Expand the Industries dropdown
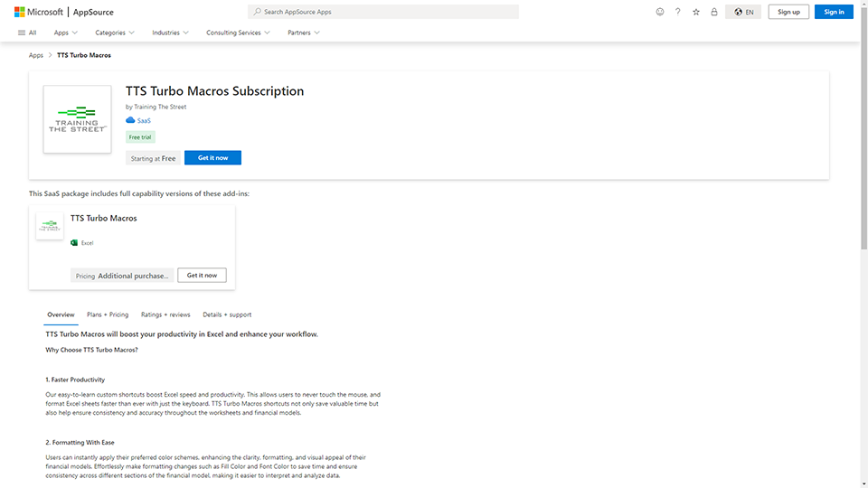 tap(171, 33)
